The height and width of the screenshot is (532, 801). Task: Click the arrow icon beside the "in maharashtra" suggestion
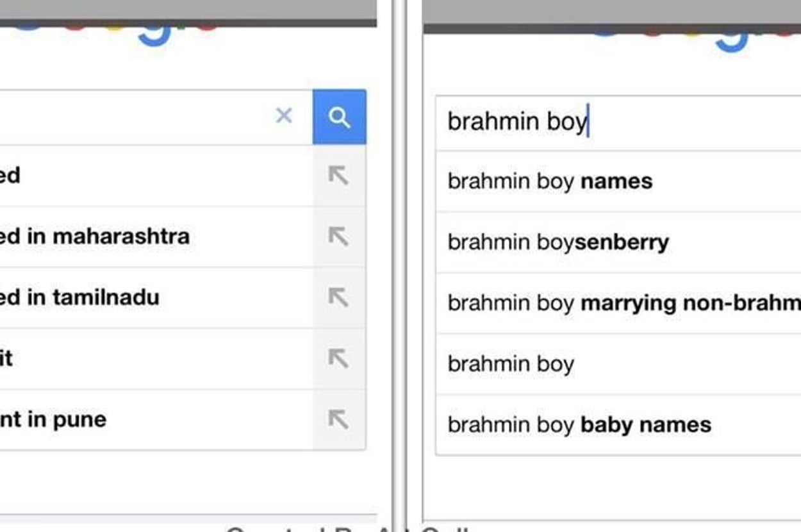339,236
